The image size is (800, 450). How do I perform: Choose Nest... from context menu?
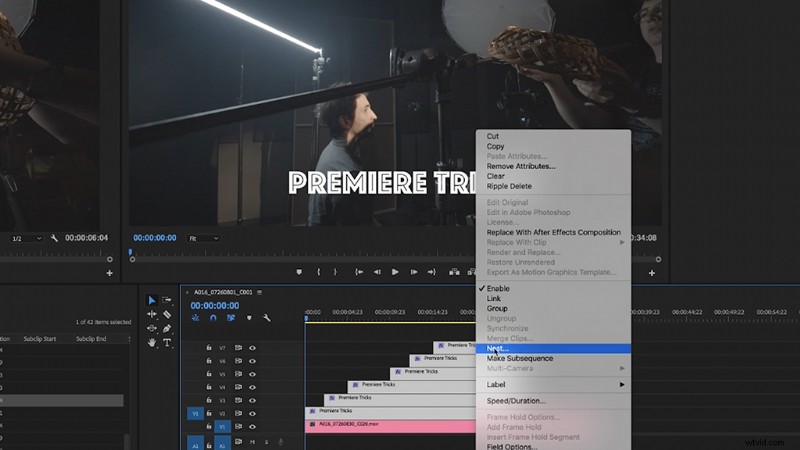pyautogui.click(x=554, y=348)
